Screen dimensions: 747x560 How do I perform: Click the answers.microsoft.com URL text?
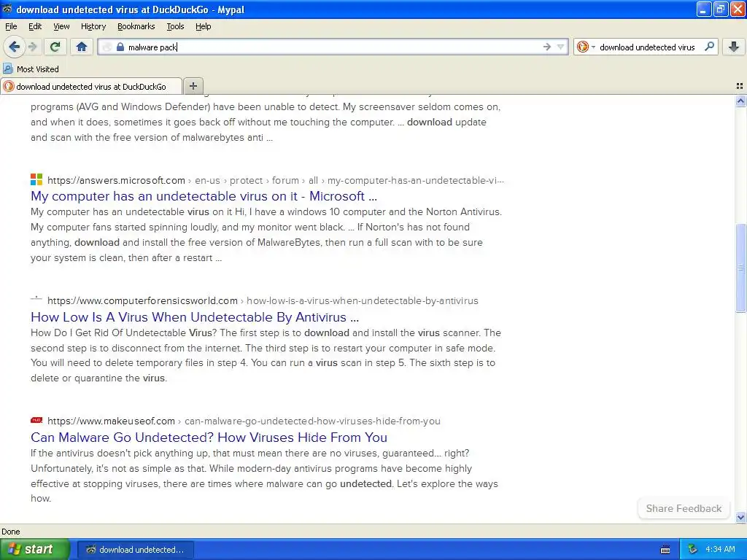coord(116,181)
